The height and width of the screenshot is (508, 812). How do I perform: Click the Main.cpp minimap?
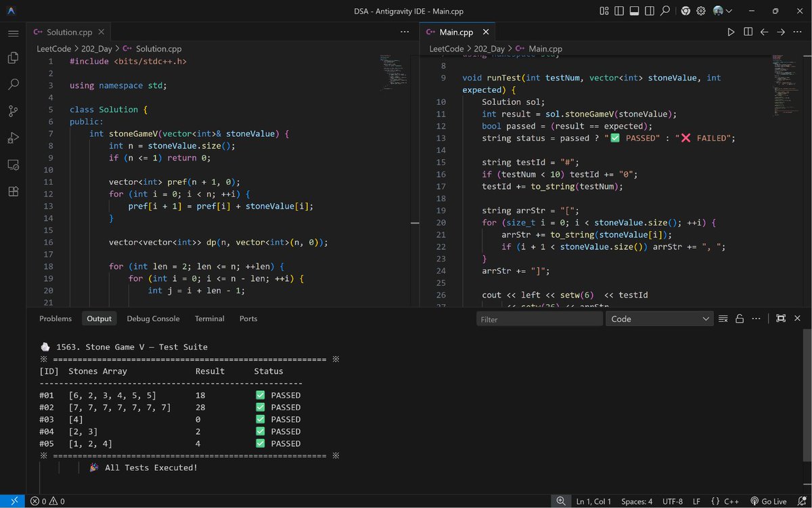click(786, 84)
